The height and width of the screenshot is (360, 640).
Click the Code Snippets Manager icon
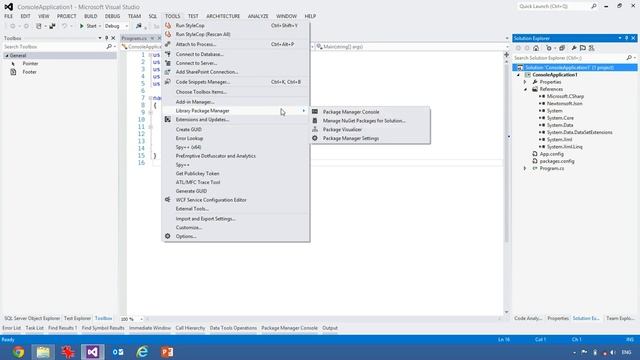tap(168, 82)
